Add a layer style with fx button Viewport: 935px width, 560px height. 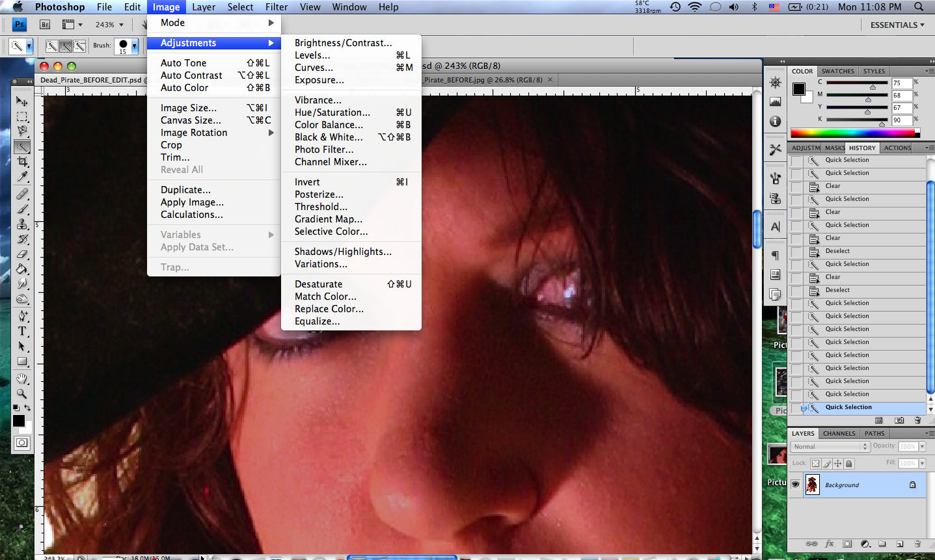829,544
